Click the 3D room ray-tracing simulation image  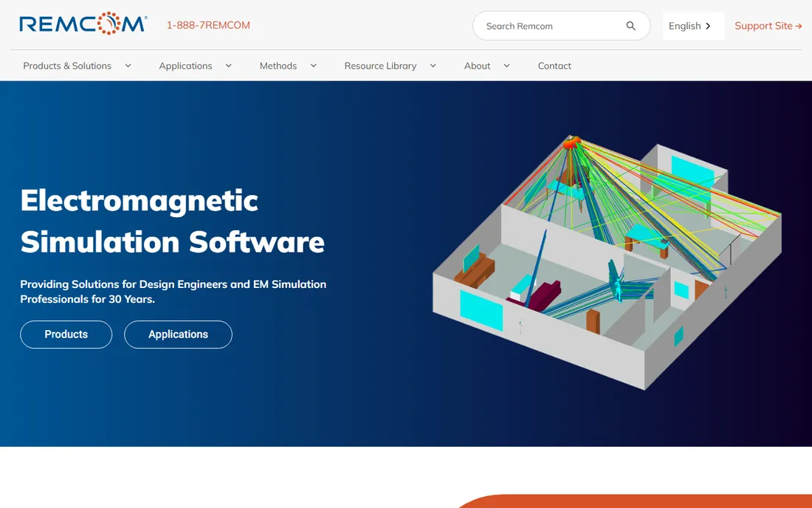[607, 263]
